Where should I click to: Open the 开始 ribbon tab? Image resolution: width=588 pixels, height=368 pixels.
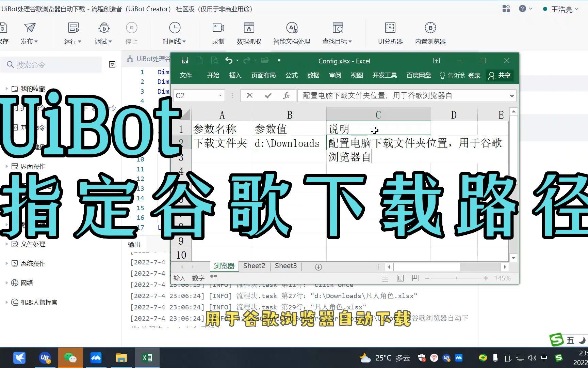(x=213, y=75)
